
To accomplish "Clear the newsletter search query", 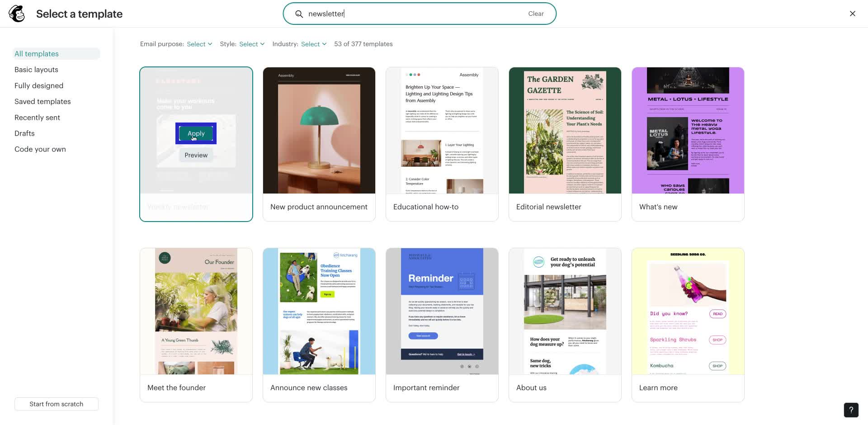I will click(536, 14).
